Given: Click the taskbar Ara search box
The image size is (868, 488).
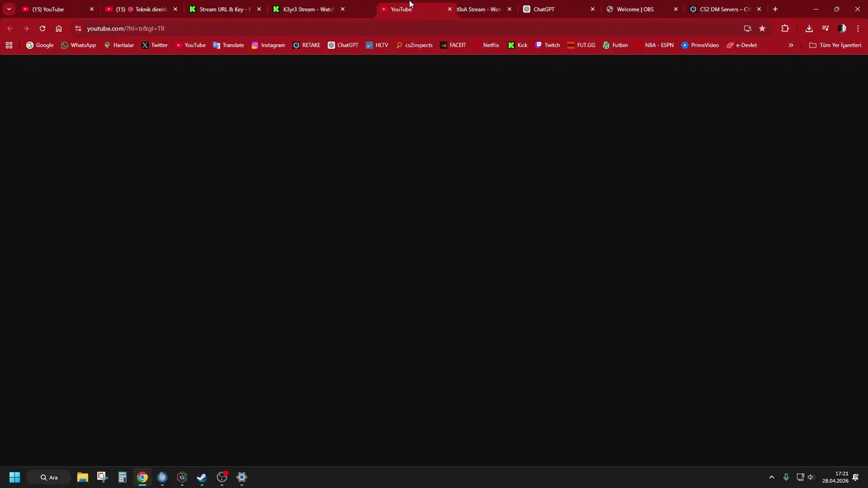Looking at the screenshot, I should coord(49,477).
